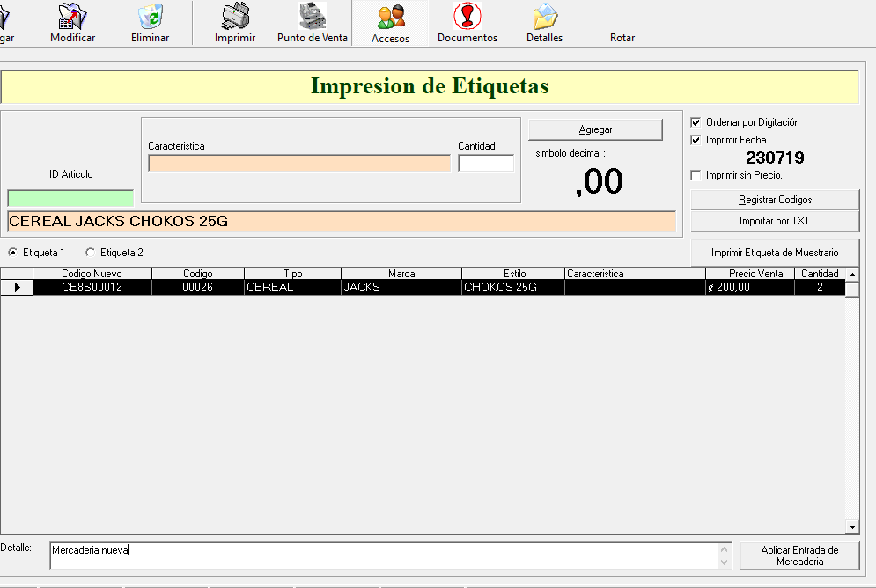Select the row indicator arrow for CE8S00012
Screen dimensions: 876x588
coord(17,287)
